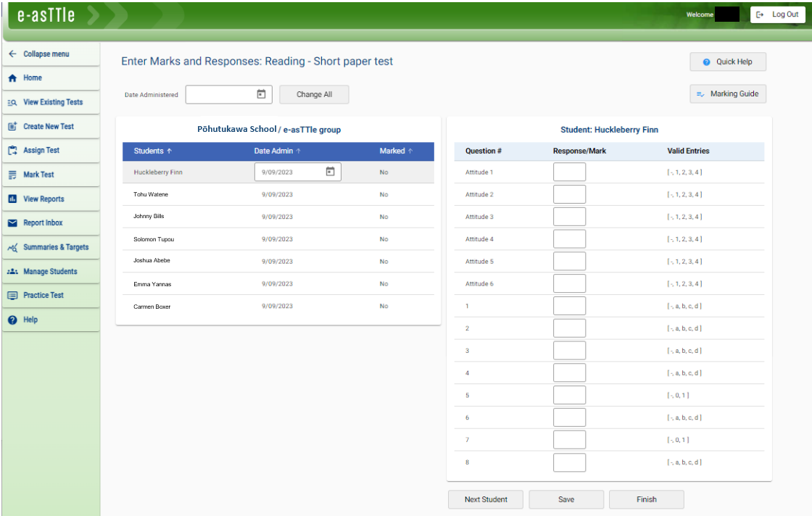Open the Marking Guide
The width and height of the screenshot is (812, 516).
[x=728, y=94]
